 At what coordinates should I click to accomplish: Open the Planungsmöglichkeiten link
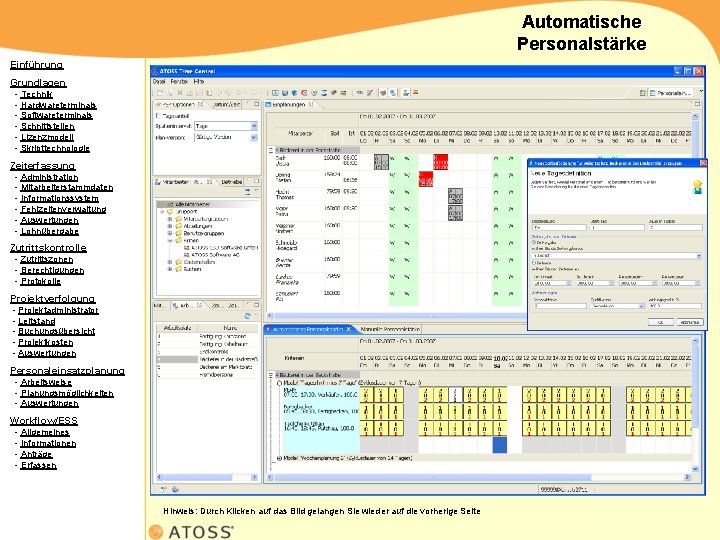coord(67,393)
